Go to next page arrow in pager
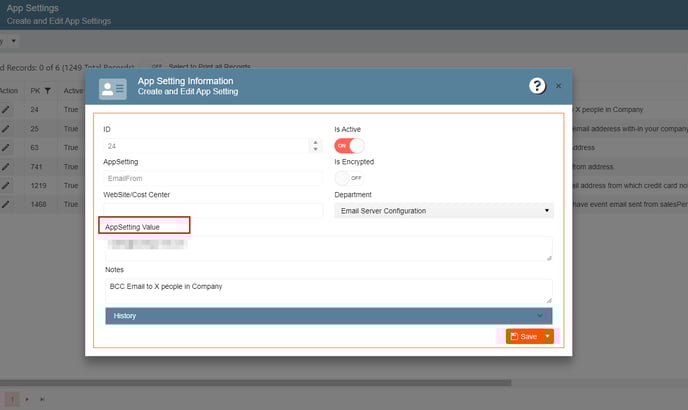 click(27, 399)
